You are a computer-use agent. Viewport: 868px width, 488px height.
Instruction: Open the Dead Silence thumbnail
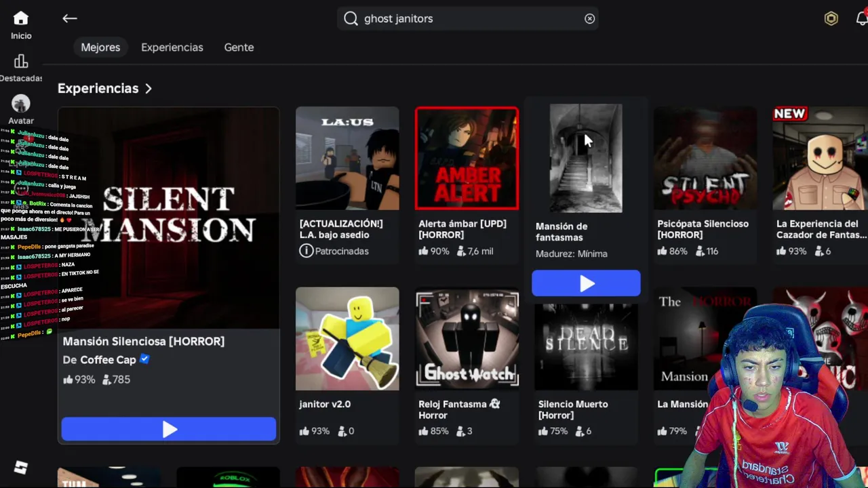[x=586, y=346]
